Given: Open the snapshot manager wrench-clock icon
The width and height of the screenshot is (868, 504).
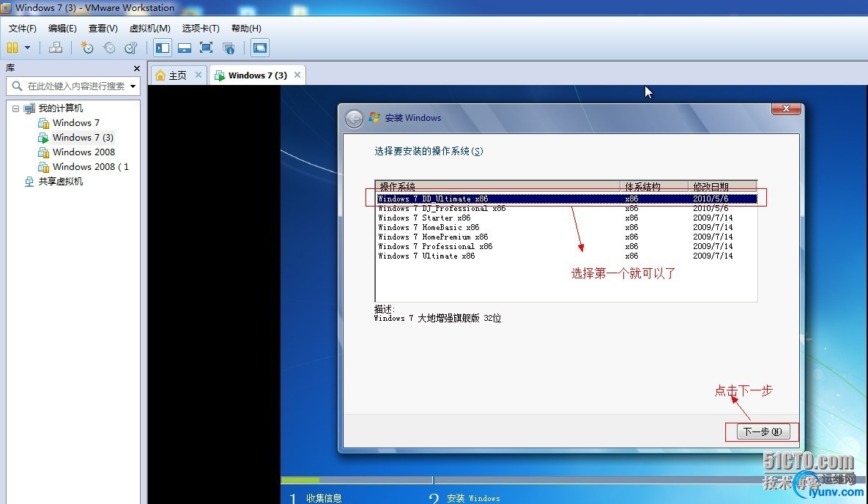Looking at the screenshot, I should 130,48.
